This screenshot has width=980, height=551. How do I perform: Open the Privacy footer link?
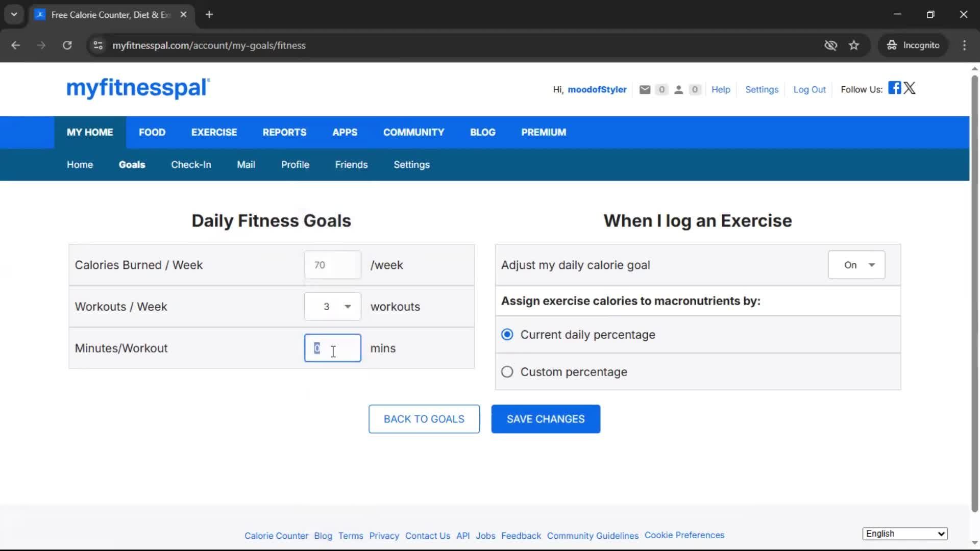(384, 536)
